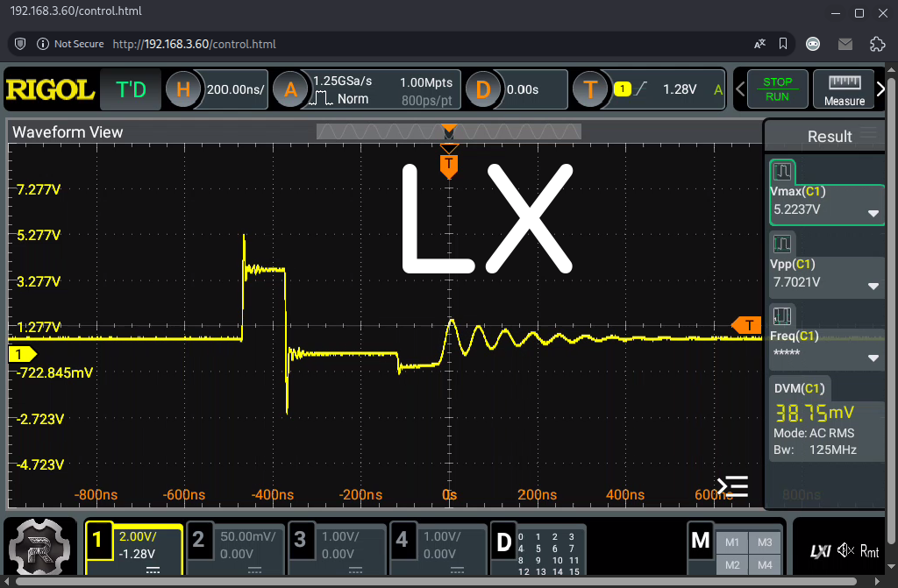Open the Rigol gear function menu
The image size is (898, 588).
point(39,547)
